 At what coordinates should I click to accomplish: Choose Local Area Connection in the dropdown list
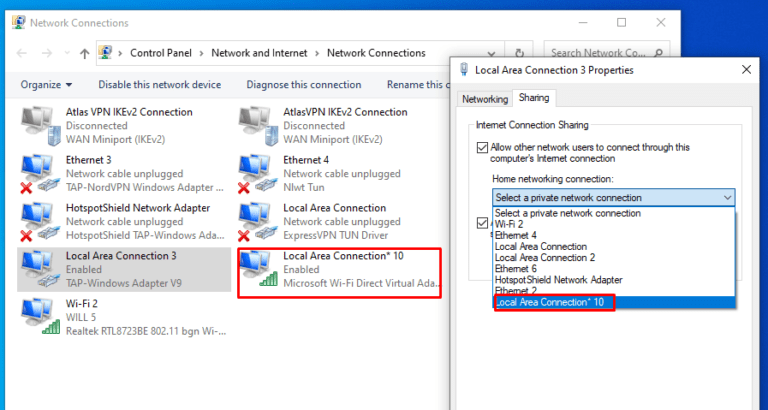[x=614, y=246]
